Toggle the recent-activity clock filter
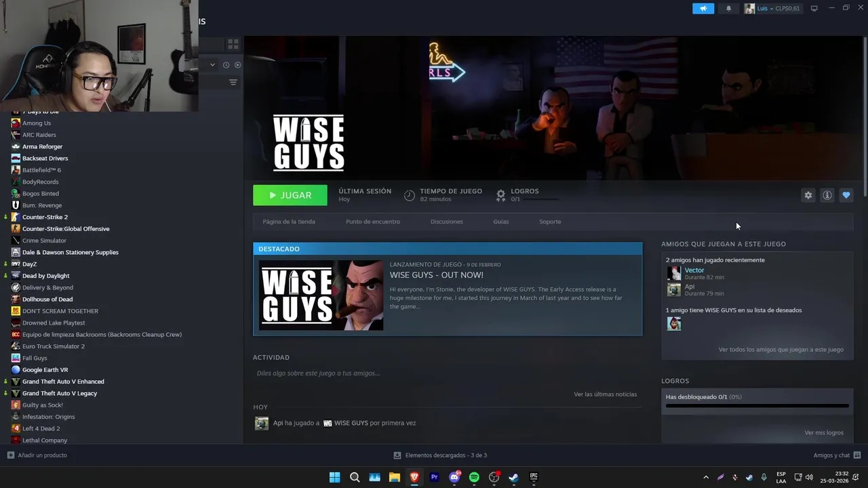The image size is (868, 488). (x=226, y=65)
